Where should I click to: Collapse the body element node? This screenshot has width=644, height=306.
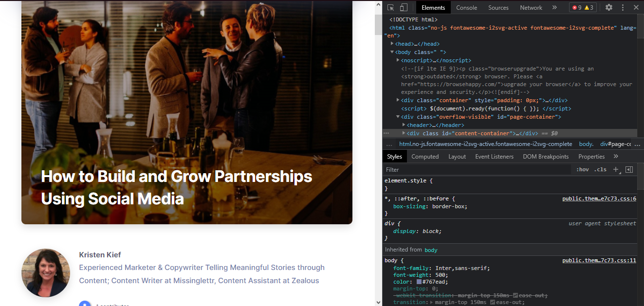coord(392,52)
